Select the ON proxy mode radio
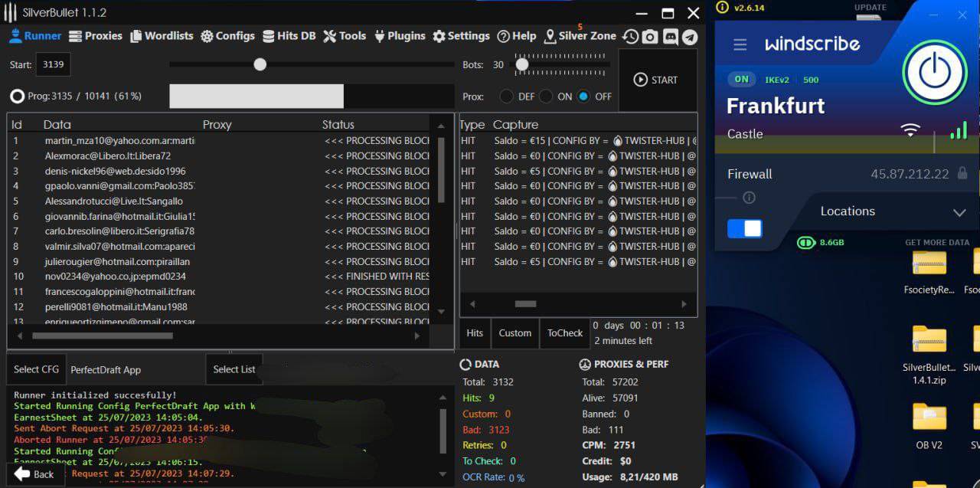The image size is (980, 488). tap(546, 97)
